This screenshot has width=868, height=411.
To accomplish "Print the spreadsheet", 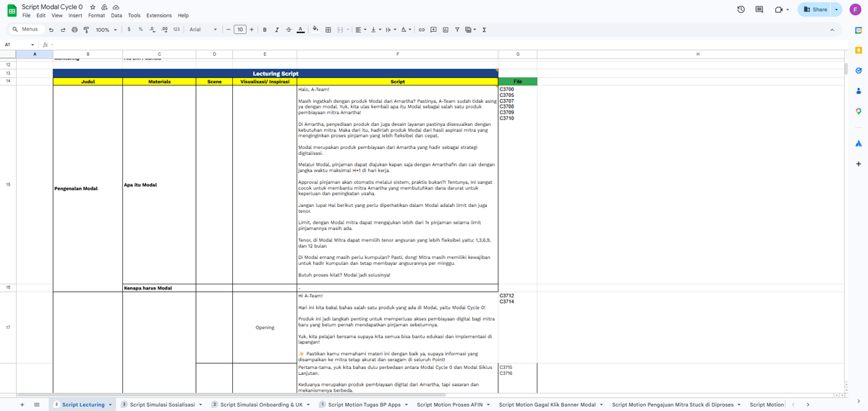I will [x=75, y=30].
